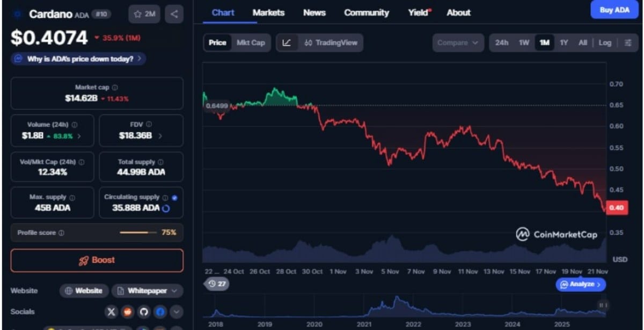
Task: Select Mkt Cap chart mode
Action: click(251, 42)
